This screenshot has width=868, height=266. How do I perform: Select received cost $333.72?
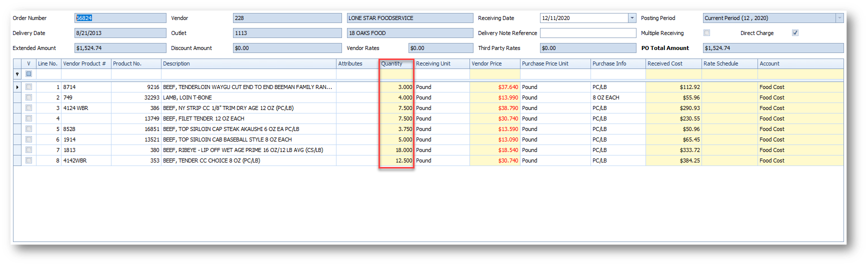point(673,150)
